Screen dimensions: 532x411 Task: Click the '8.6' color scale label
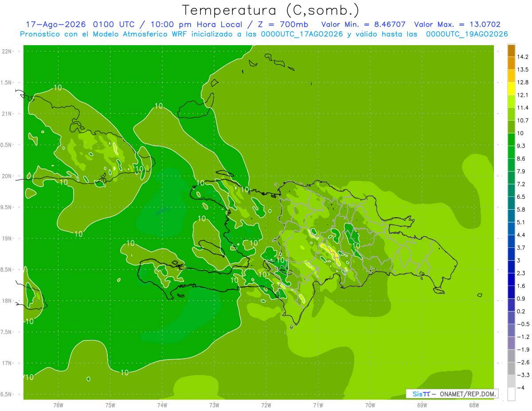[521, 159]
